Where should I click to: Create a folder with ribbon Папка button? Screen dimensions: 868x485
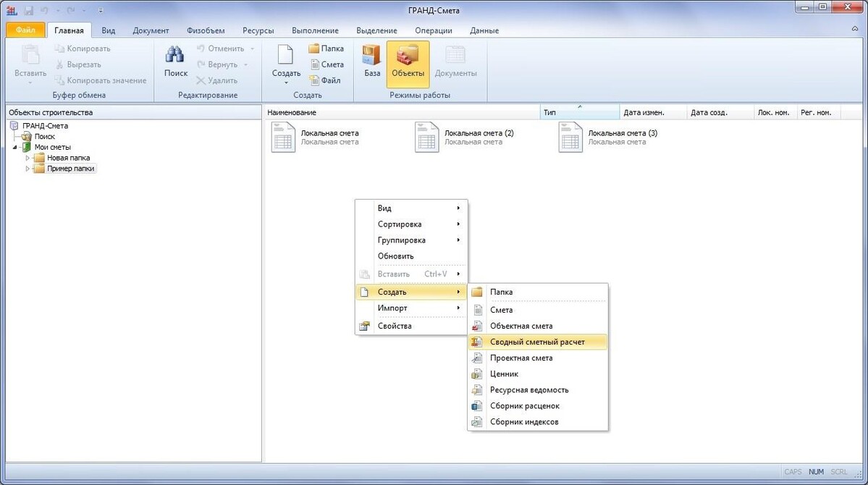coord(326,48)
